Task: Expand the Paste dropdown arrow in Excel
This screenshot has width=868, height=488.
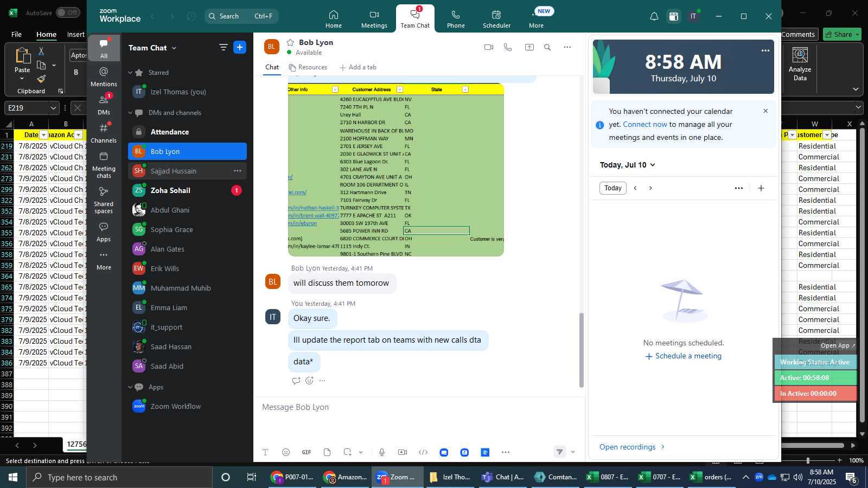Action: (22, 79)
